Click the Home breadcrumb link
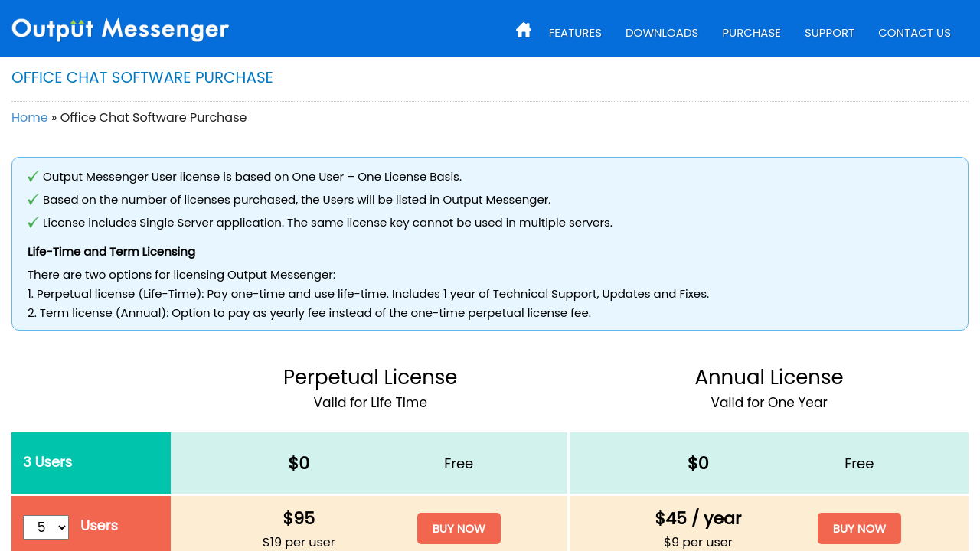The image size is (980, 551). point(29,117)
